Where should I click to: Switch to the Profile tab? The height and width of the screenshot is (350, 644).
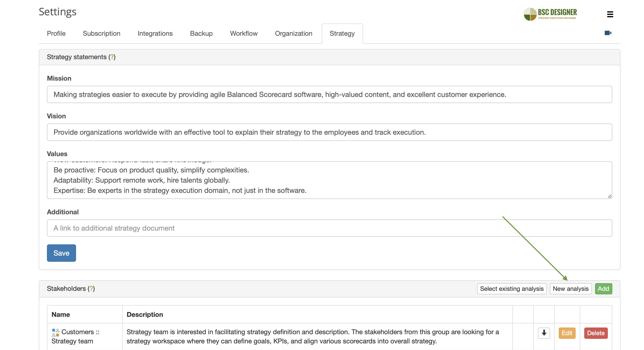[x=56, y=33]
